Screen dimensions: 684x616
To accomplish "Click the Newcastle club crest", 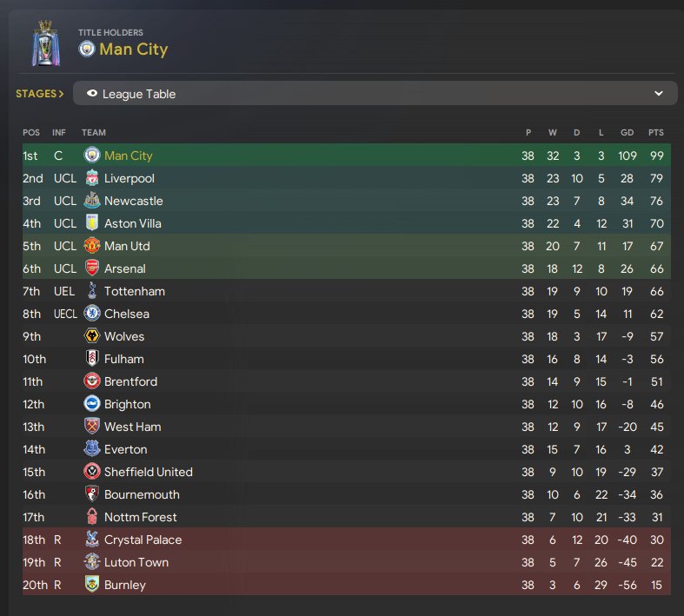I will point(91,200).
